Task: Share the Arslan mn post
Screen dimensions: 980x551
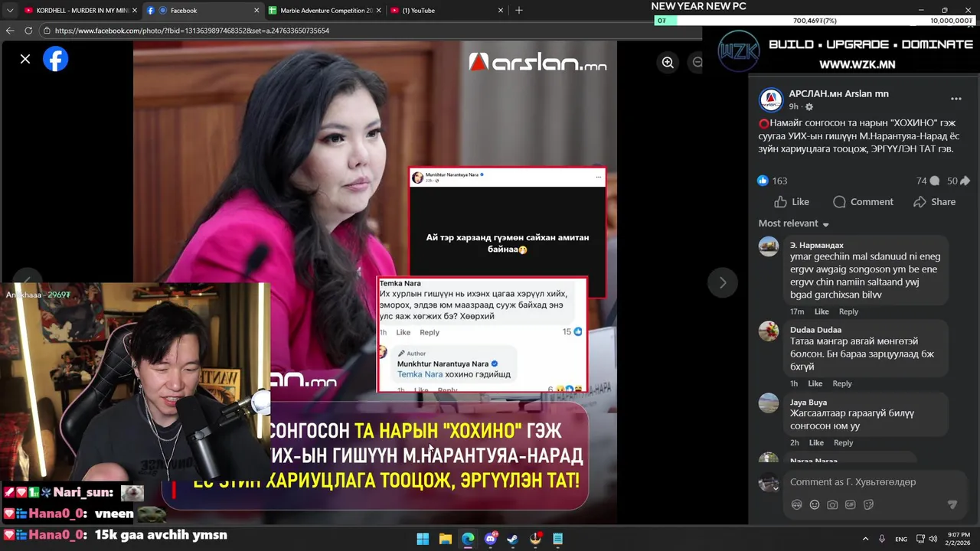Action: (x=934, y=202)
